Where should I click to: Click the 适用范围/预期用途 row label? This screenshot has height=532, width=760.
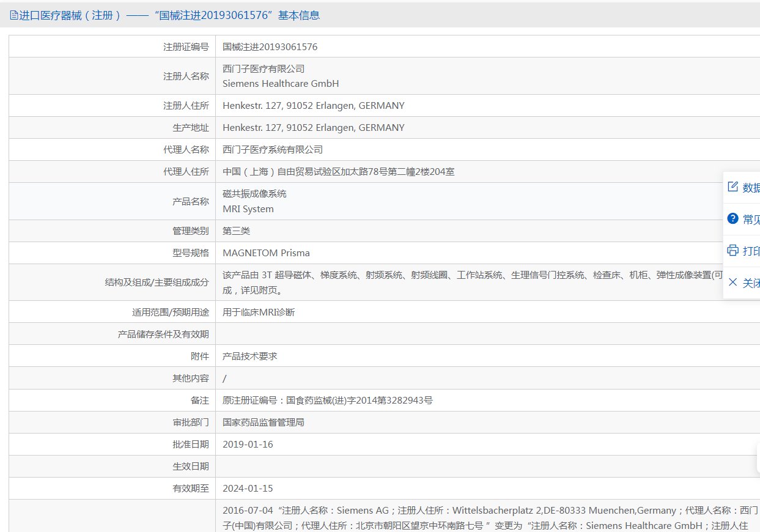(171, 312)
